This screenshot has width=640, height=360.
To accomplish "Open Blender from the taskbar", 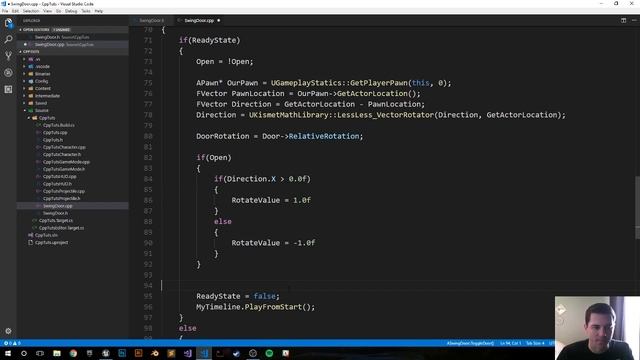I will click(x=155, y=353).
